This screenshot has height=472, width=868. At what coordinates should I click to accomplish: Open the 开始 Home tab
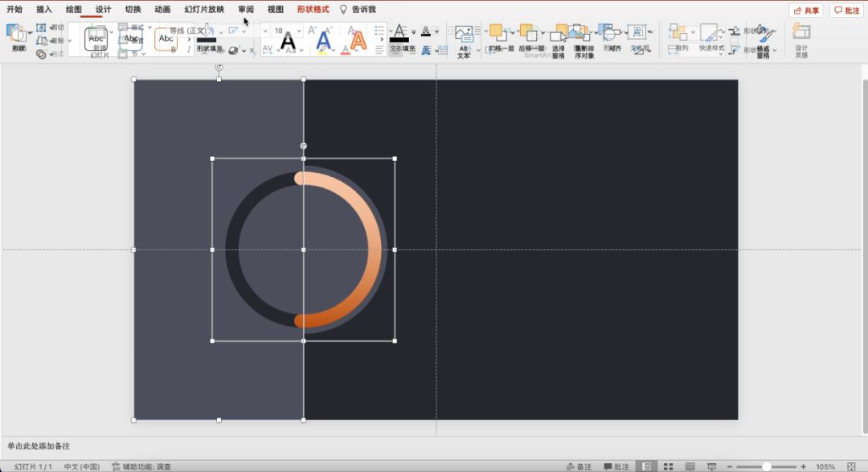[x=14, y=10]
